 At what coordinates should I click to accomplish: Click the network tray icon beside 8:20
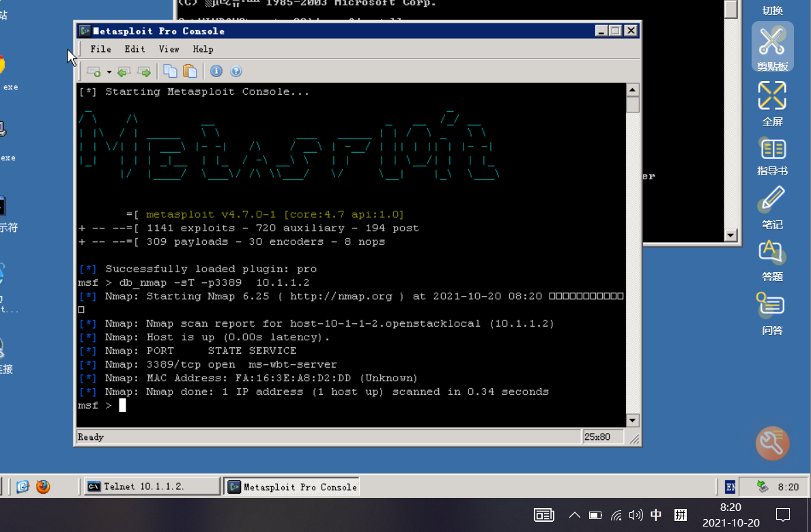pyautogui.click(x=763, y=486)
